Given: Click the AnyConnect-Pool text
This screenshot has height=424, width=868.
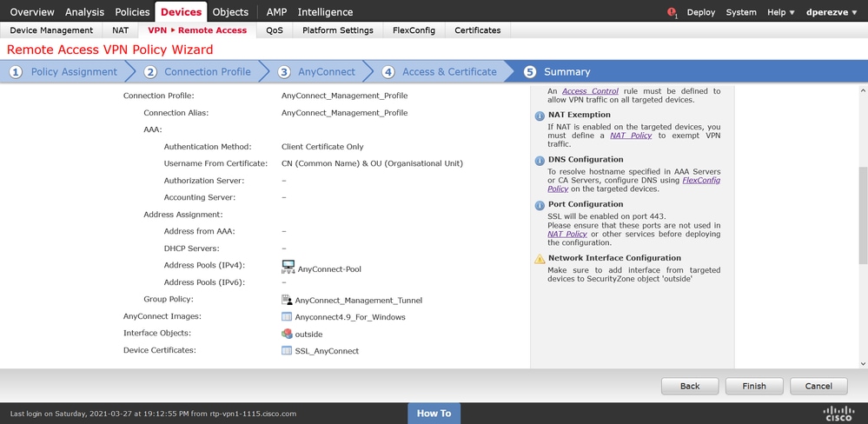Looking at the screenshot, I should click(x=329, y=269).
